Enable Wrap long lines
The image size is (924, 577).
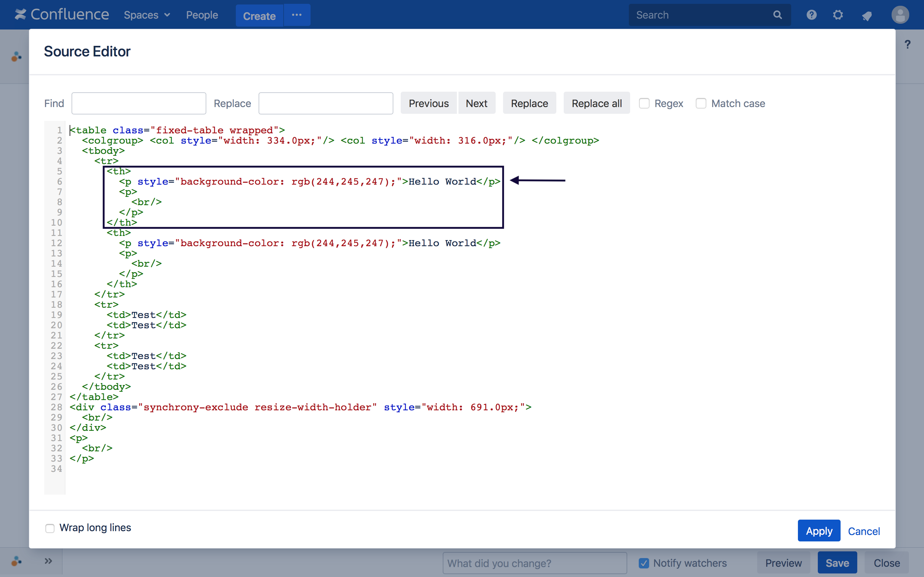50,529
